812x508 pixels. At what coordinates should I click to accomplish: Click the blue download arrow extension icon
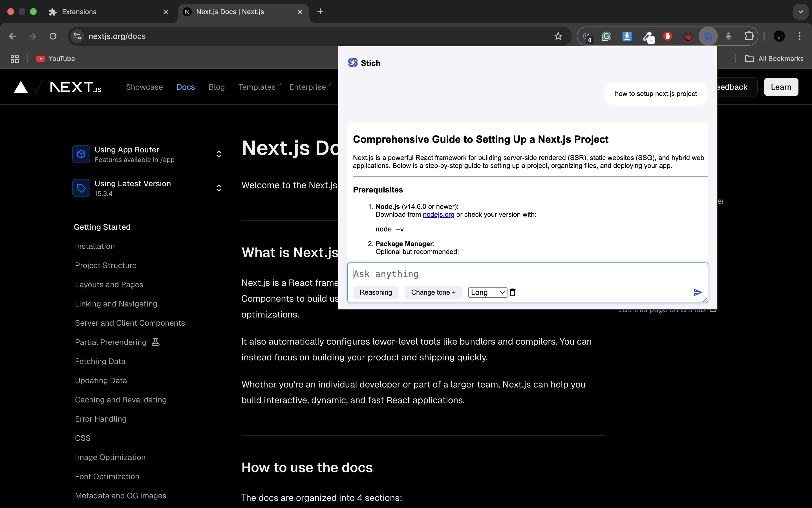click(x=627, y=36)
